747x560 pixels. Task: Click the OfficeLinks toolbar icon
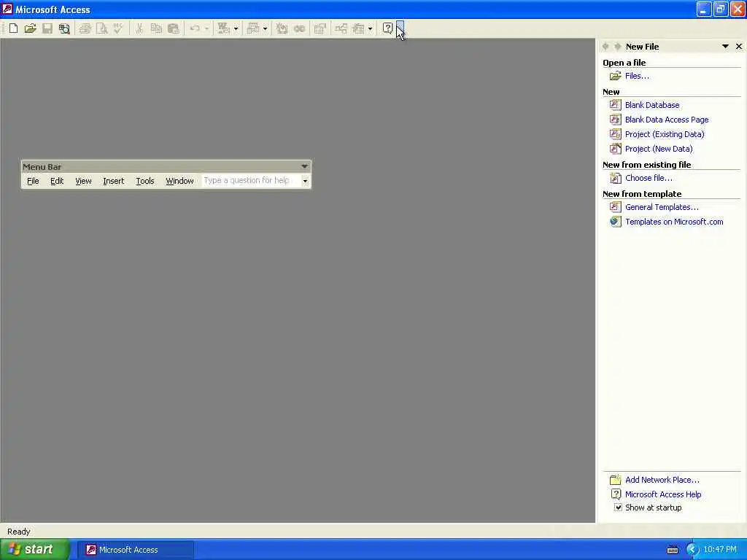(x=223, y=28)
